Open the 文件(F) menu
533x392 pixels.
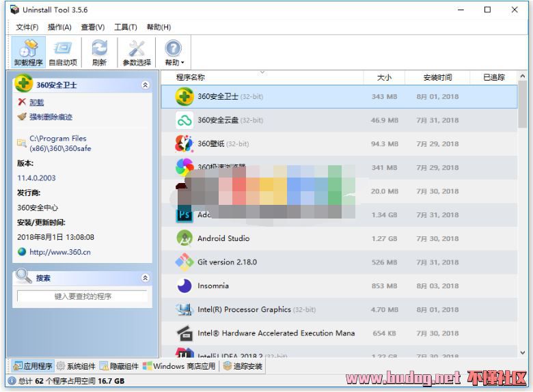tap(27, 27)
